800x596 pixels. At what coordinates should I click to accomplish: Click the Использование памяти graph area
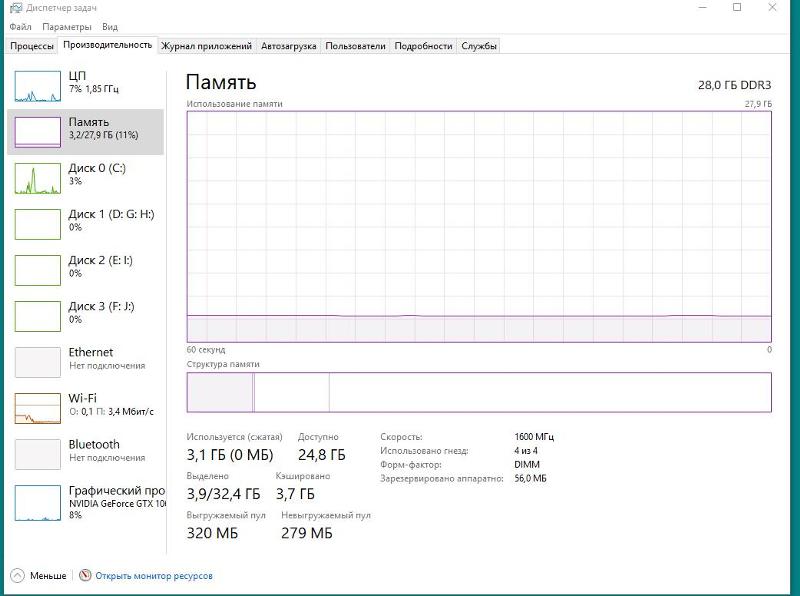tap(479, 227)
